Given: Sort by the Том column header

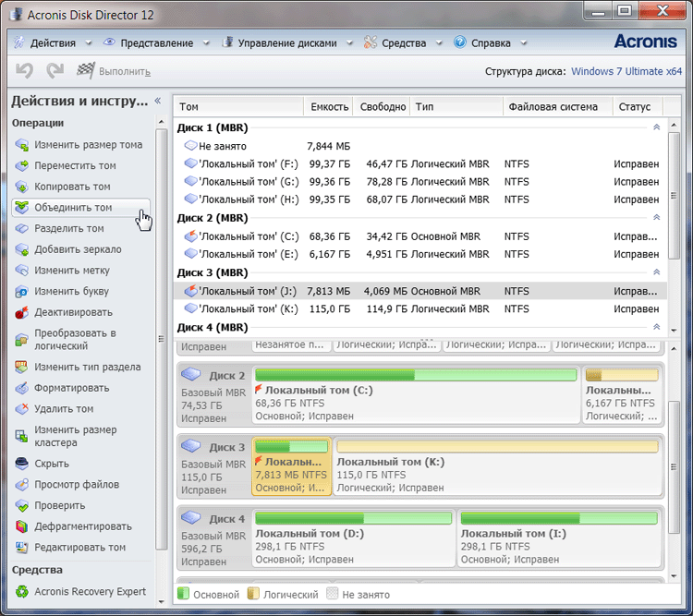Looking at the screenshot, I should coord(238,106).
